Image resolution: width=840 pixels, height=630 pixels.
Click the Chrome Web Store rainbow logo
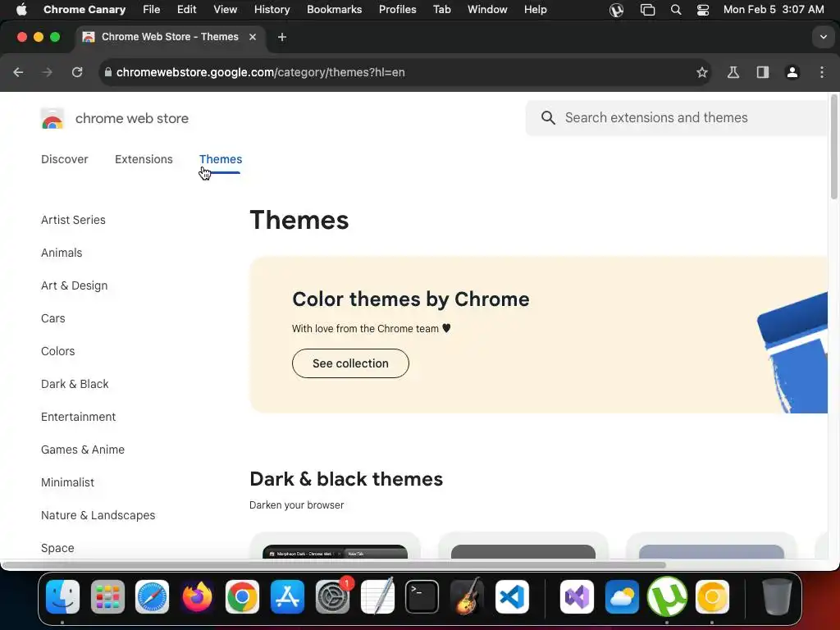tap(52, 118)
